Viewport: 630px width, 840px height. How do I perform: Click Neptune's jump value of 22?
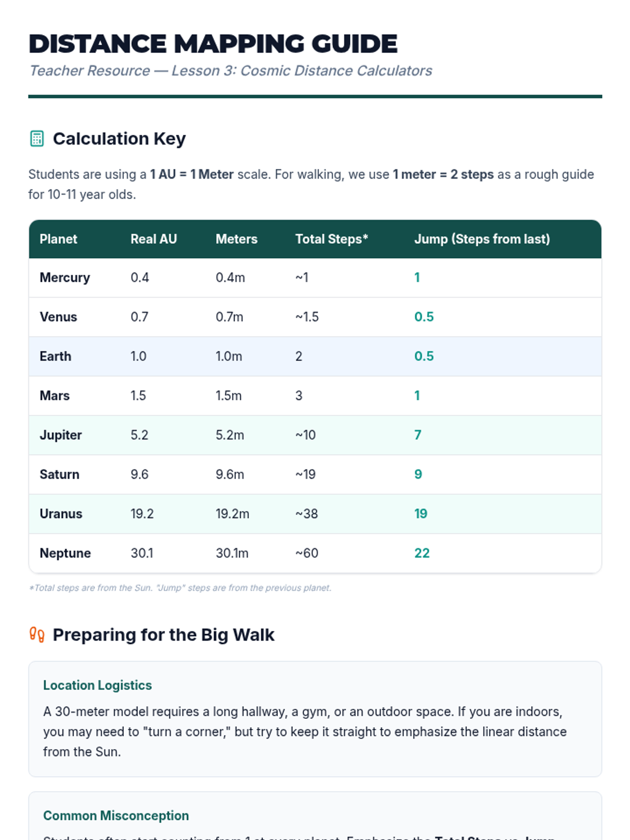(422, 553)
